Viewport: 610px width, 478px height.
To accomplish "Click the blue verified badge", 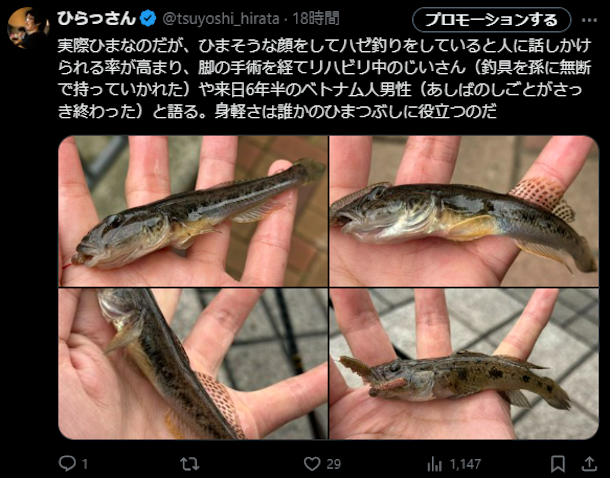I will tap(148, 19).
